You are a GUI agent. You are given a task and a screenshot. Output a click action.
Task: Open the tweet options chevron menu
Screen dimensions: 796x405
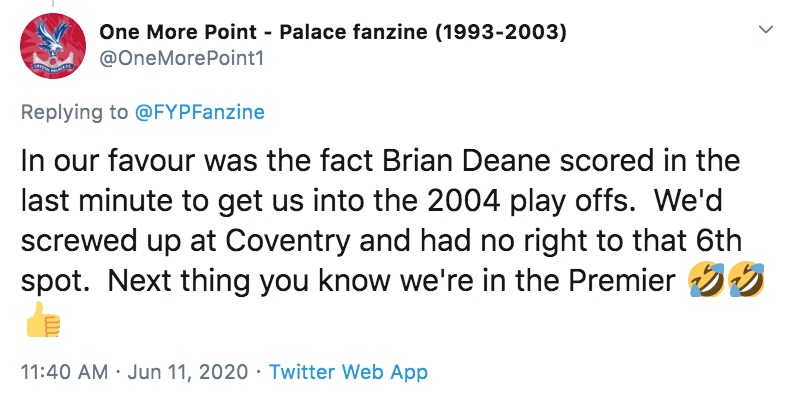coord(765,32)
